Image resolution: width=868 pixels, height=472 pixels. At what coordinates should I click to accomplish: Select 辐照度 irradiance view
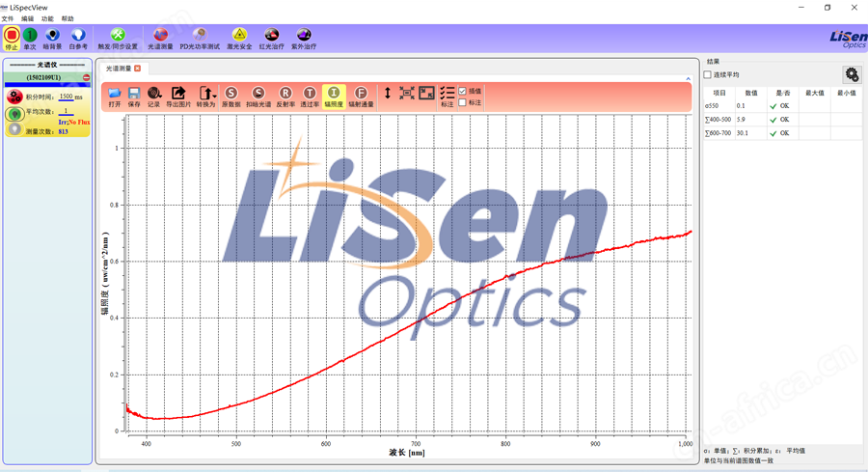click(334, 97)
